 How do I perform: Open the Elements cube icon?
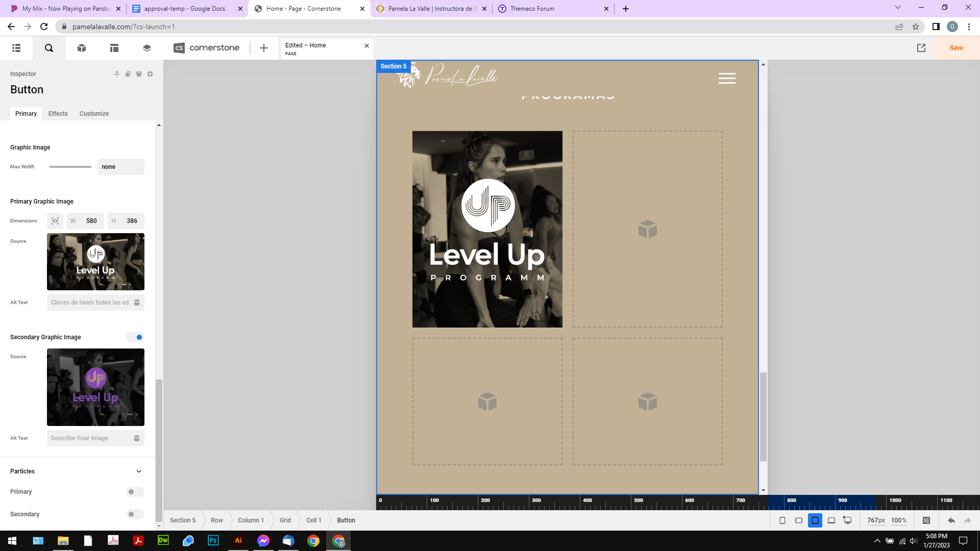(x=82, y=48)
